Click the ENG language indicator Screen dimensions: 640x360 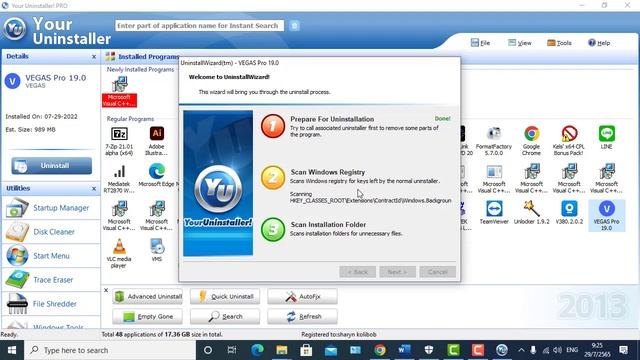click(572, 350)
